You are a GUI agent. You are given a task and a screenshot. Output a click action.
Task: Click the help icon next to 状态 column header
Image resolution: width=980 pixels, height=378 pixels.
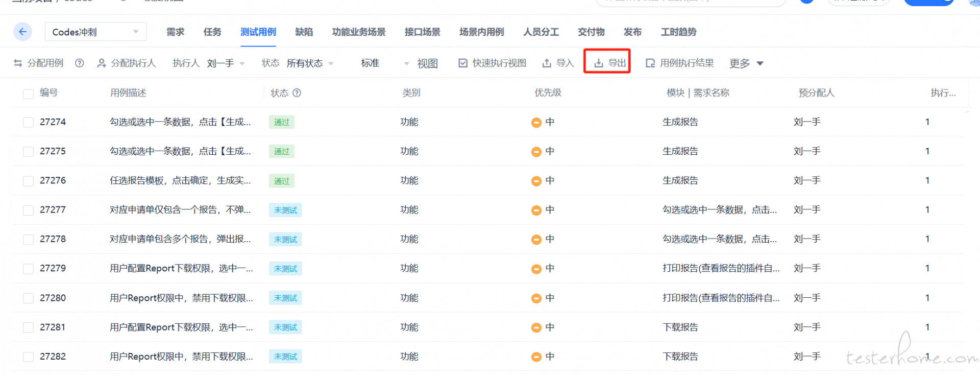pos(297,92)
